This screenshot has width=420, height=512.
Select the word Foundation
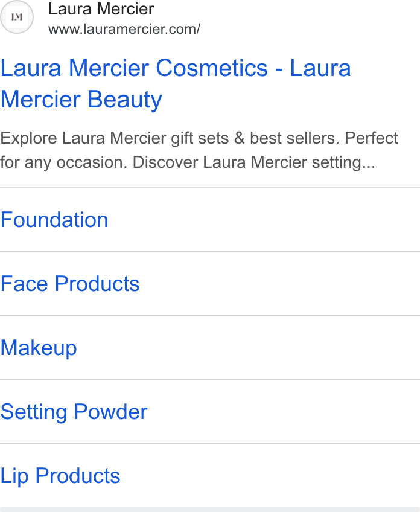coord(54,220)
